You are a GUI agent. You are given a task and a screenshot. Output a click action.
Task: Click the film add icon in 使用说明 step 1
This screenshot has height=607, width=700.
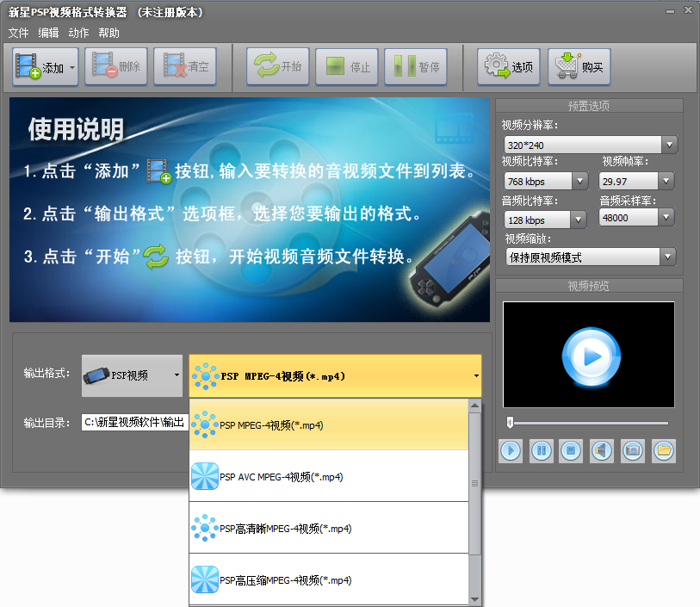(159, 171)
